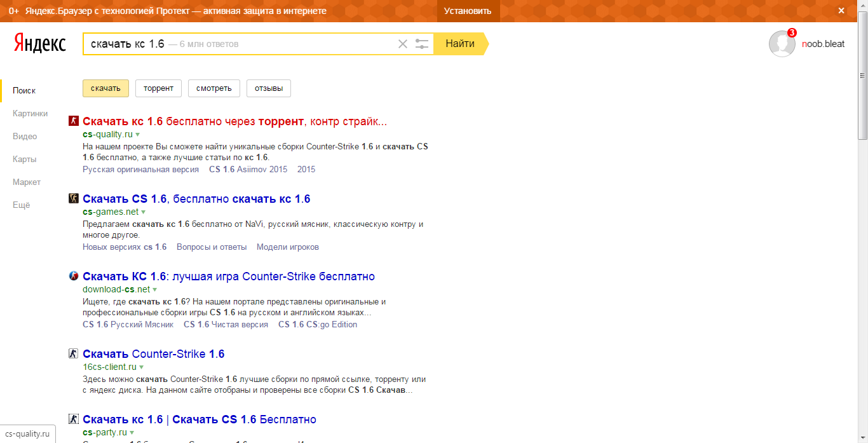Click favicon of 16cs-client.ru result
Image resolution: width=868 pixels, height=443 pixels.
73,353
